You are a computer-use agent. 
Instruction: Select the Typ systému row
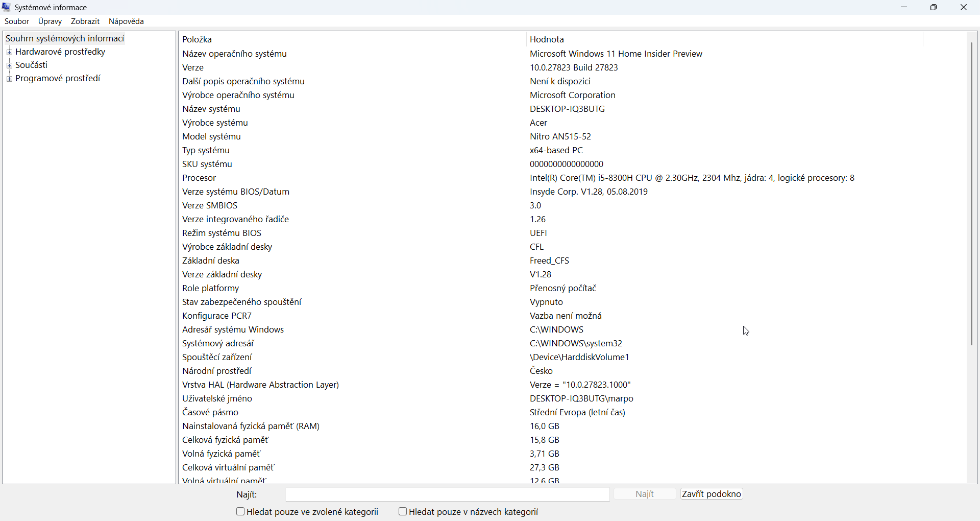(x=551, y=150)
